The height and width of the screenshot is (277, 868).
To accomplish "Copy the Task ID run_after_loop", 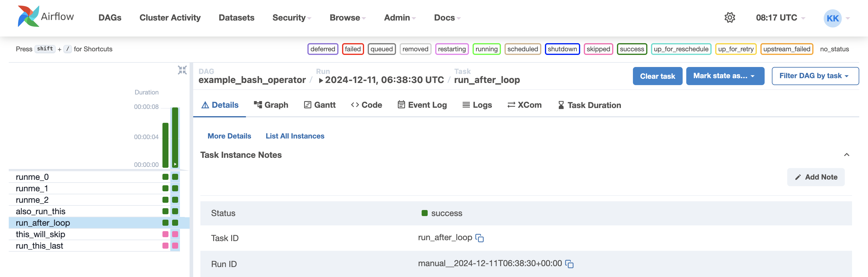I will (479, 238).
